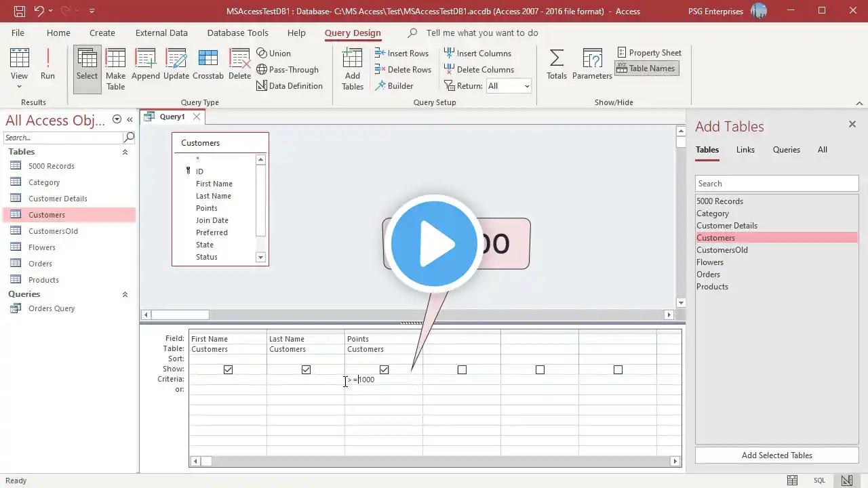
Task: Play the video overlay button
Action: pyautogui.click(x=434, y=243)
